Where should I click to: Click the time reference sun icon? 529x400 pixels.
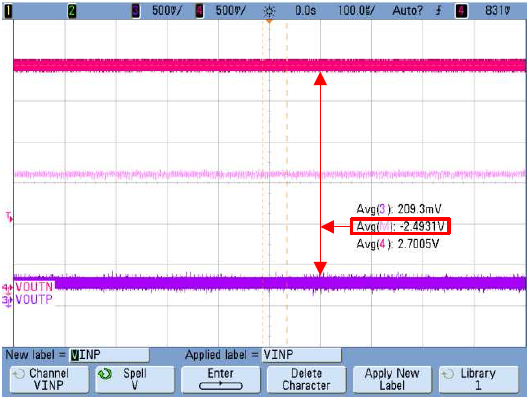point(269,12)
